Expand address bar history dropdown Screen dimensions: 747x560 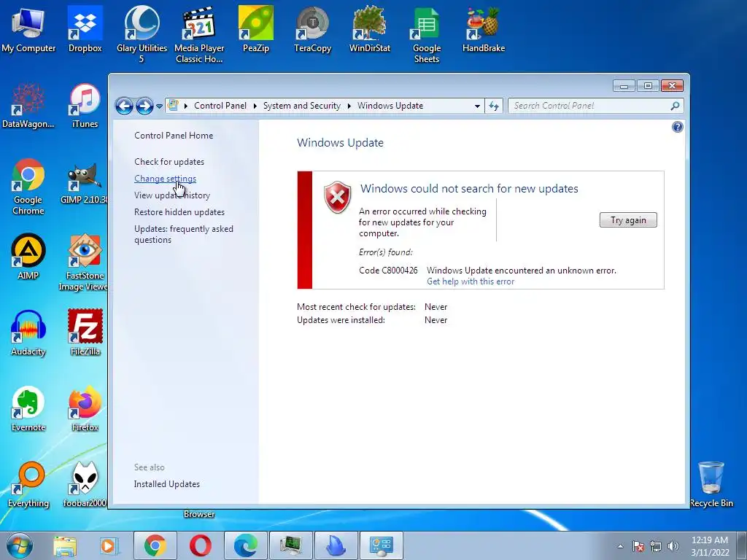477,106
